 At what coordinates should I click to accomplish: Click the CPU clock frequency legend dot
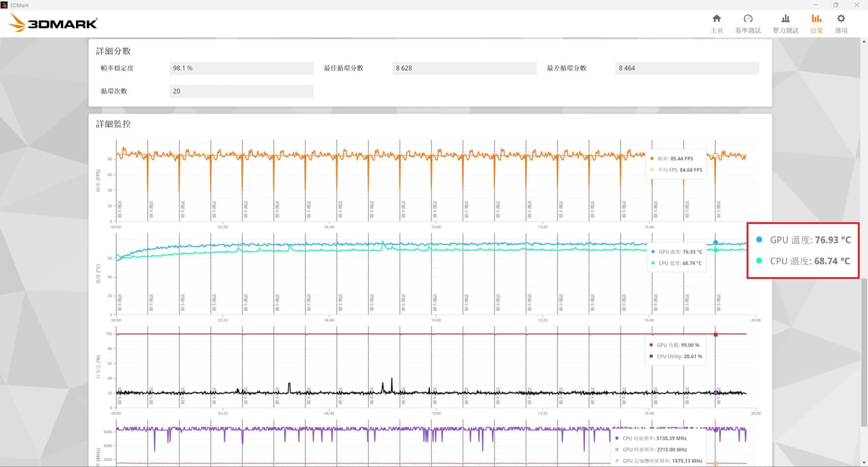[x=617, y=438]
